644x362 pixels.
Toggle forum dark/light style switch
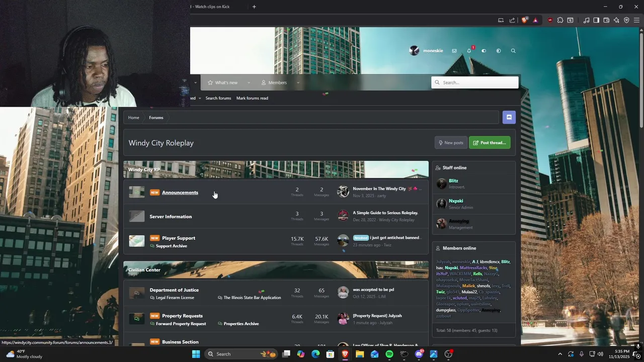(484, 51)
